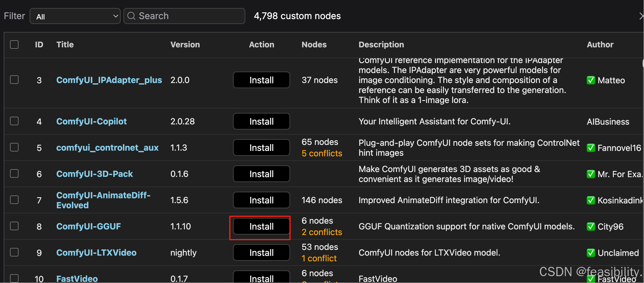The image size is (644, 283).
Task: Click version '2.0.28' for ComfyUI-Copilot
Action: pos(183,121)
